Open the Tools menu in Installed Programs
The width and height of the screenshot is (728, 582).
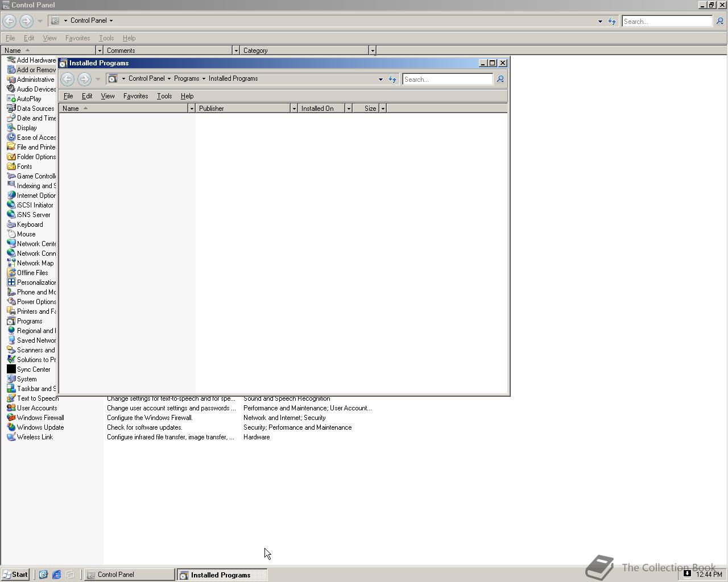point(164,96)
